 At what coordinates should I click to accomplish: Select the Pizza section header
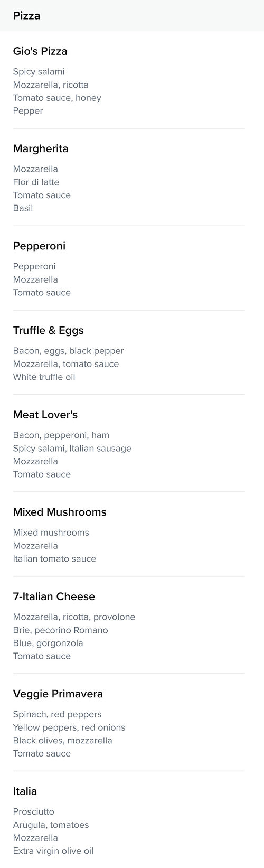pos(26,16)
